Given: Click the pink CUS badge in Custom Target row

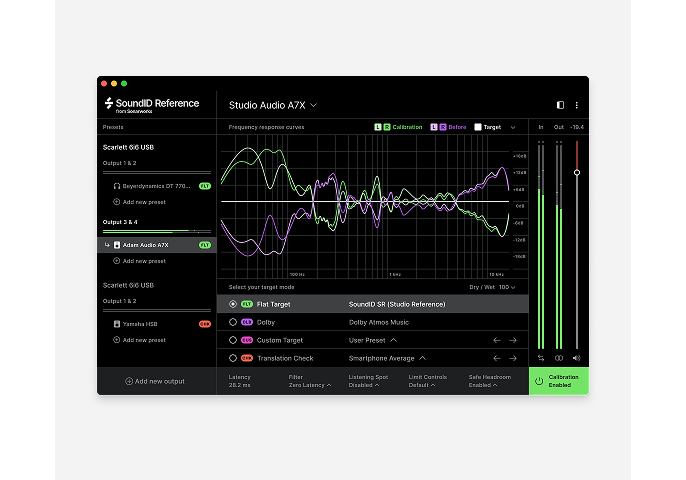Looking at the screenshot, I should coord(247,340).
